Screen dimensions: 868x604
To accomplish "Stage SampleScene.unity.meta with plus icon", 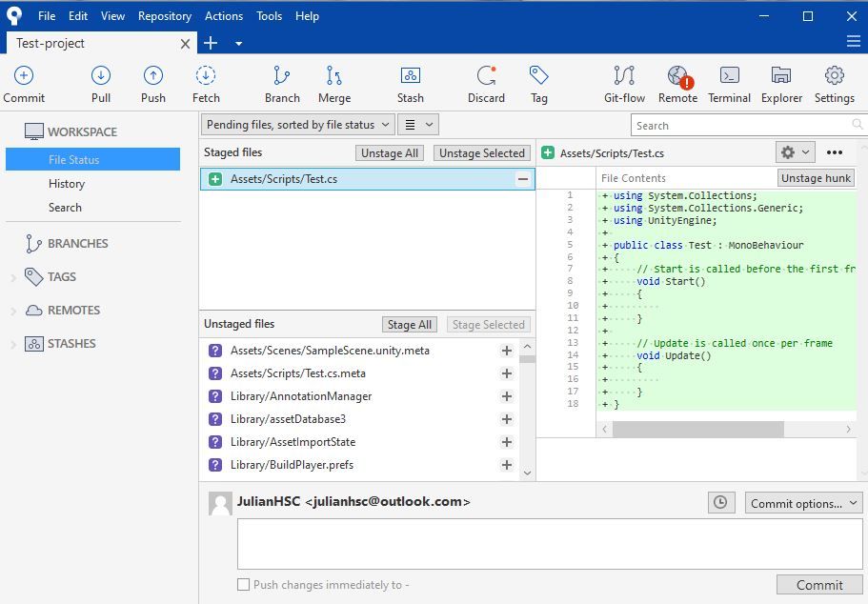I will point(507,351).
